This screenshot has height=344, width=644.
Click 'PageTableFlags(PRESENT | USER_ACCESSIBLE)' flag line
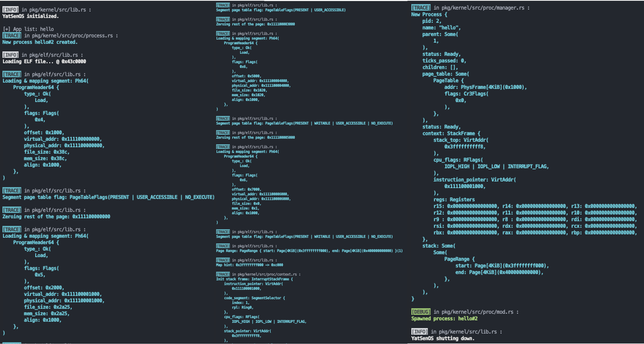(281, 10)
